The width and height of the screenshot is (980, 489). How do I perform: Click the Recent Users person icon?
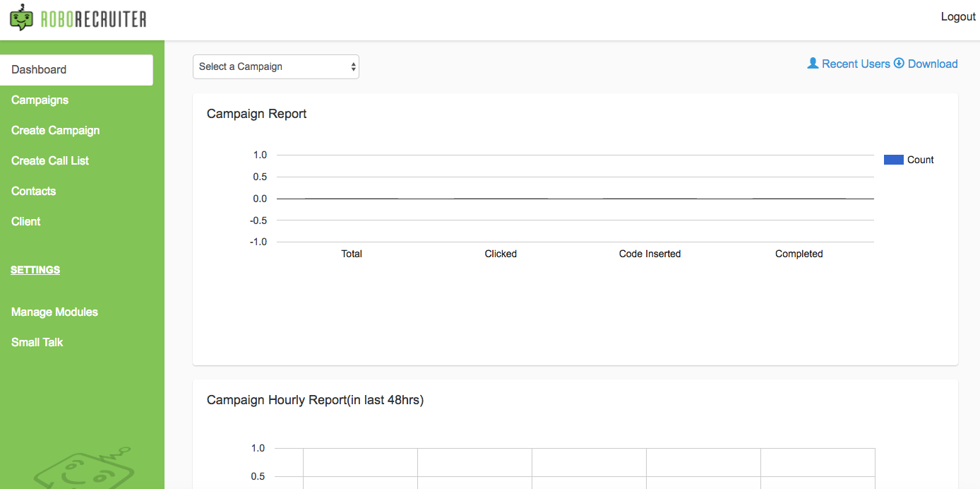pos(813,64)
